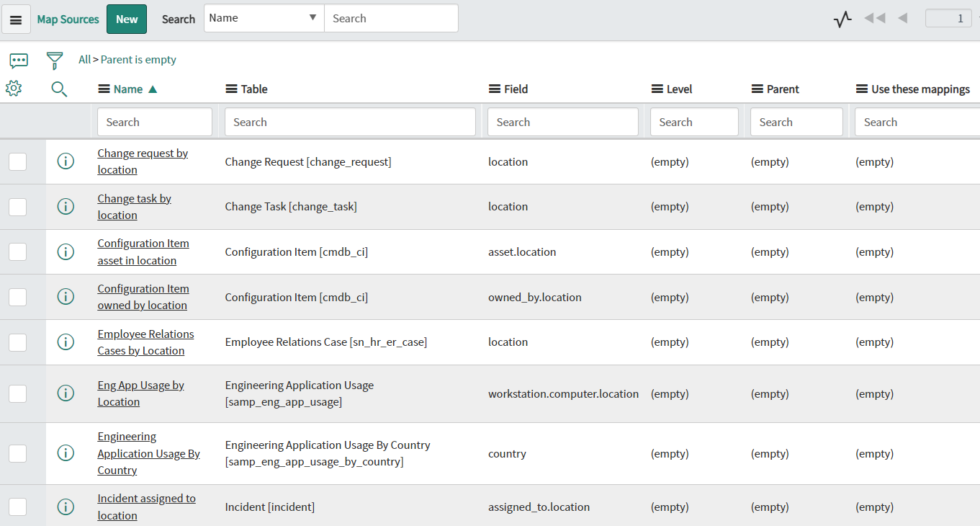Open the filter funnel icon
The height and width of the screenshot is (526, 980).
(x=54, y=60)
